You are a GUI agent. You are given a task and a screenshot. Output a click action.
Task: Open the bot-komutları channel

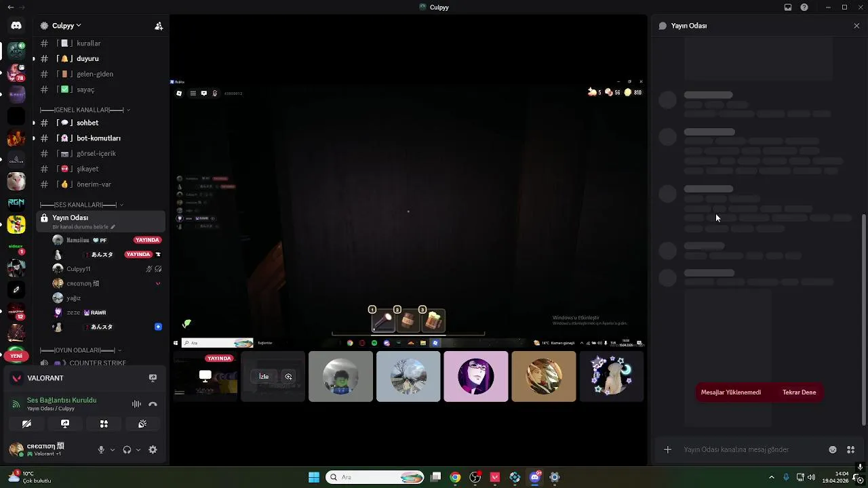tap(100, 138)
